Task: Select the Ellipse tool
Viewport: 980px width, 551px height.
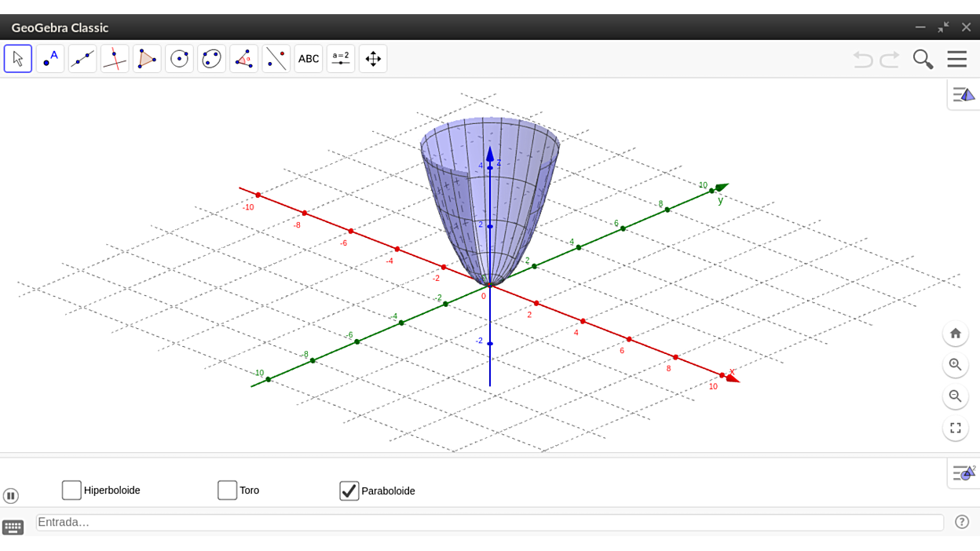Action: (x=210, y=58)
